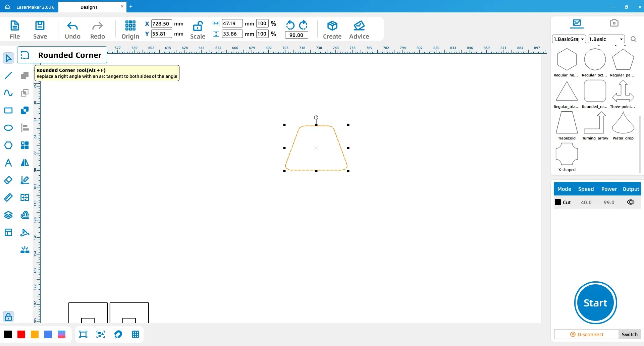Click the Disconnect button

587,334
